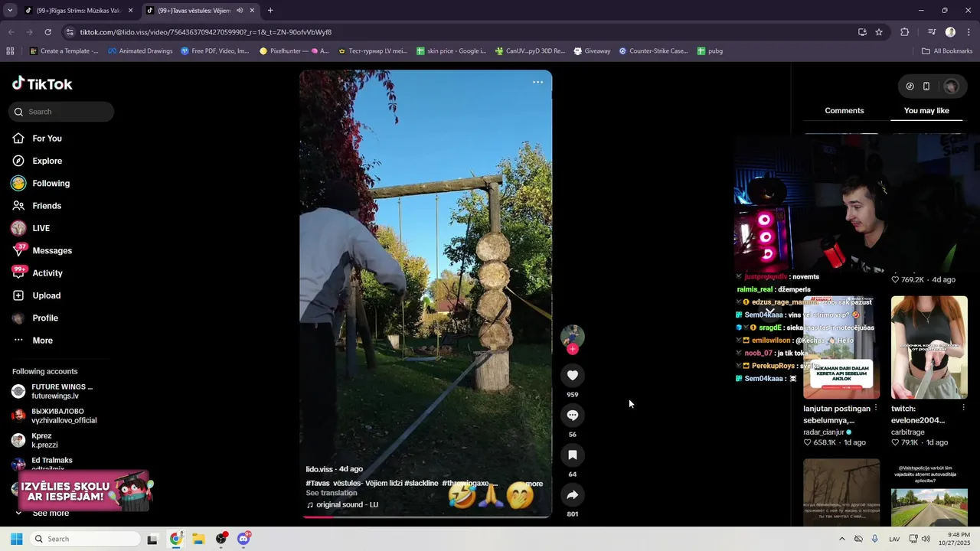Open the For You feed
Viewport: 980px width, 551px height.
click(47, 139)
